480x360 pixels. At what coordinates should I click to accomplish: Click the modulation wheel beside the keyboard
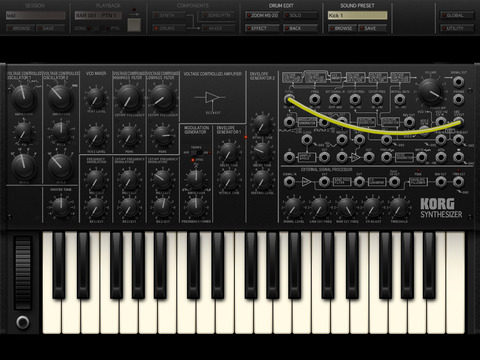23,273
